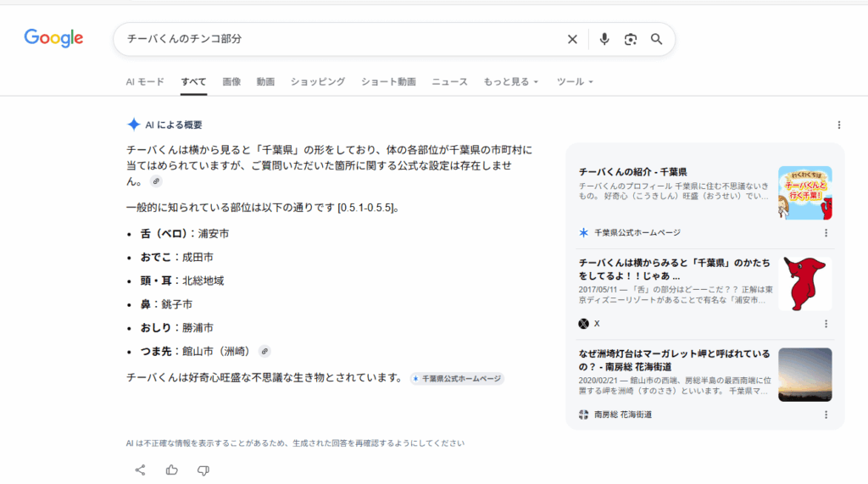868x484 pixels.
Task: Click the おでこ：成田市 list item
Action: point(176,257)
